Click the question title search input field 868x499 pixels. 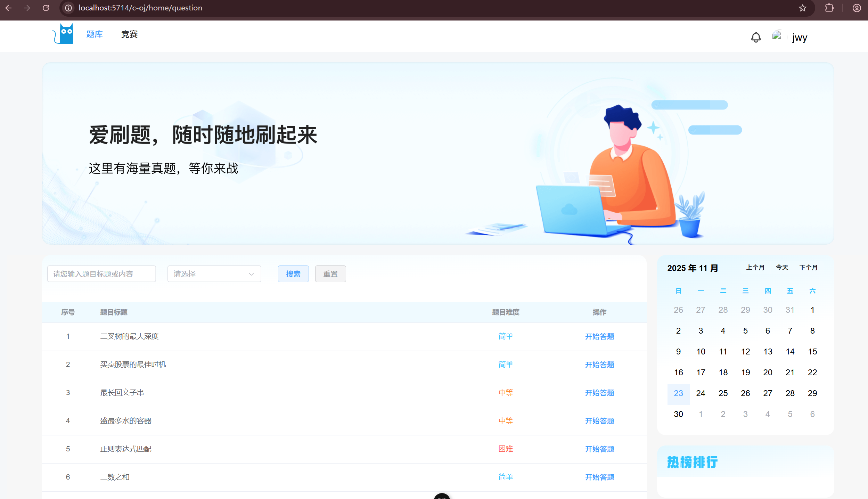101,274
